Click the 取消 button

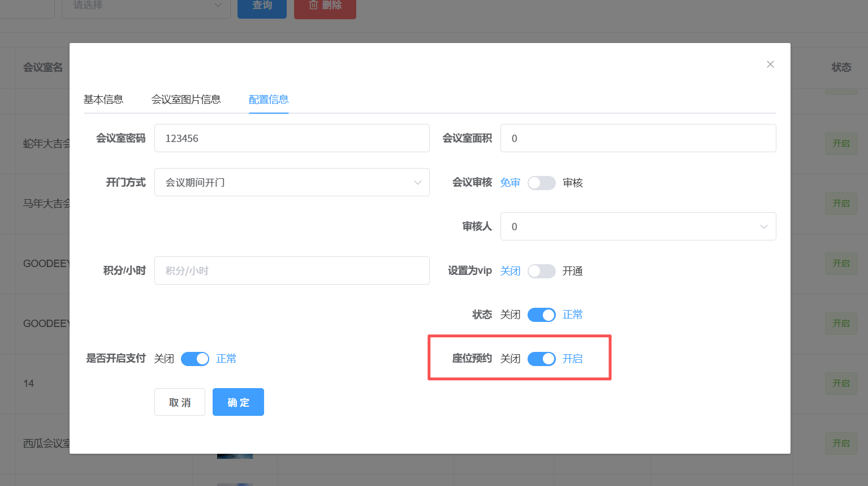[x=180, y=402]
